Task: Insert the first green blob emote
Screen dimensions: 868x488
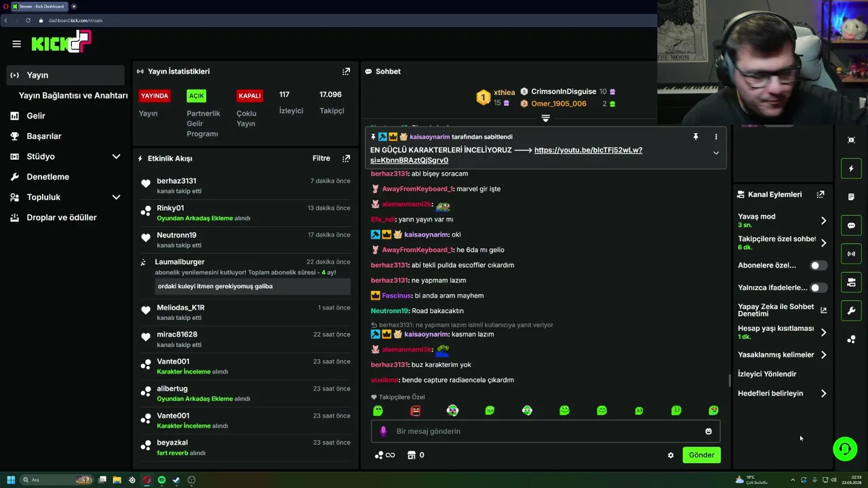Action: (378, 411)
